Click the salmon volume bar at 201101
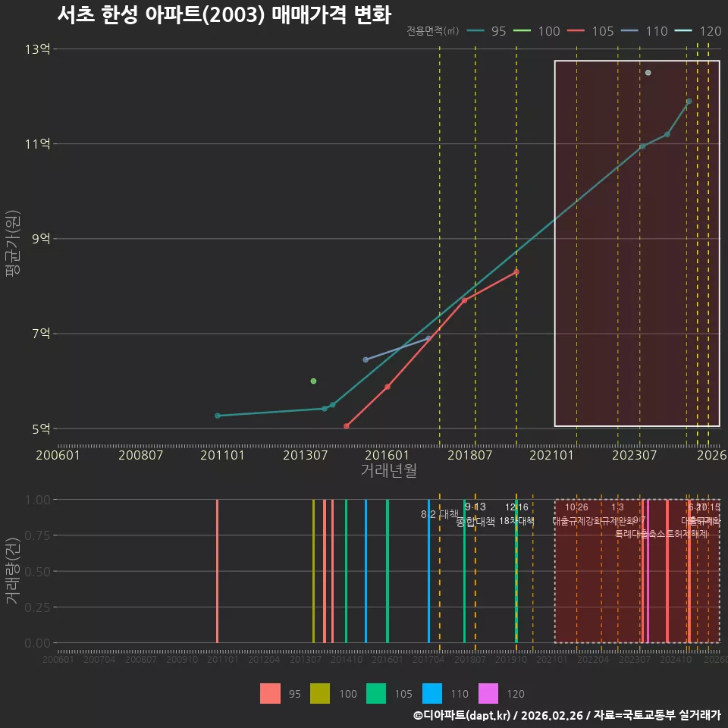 218,571
